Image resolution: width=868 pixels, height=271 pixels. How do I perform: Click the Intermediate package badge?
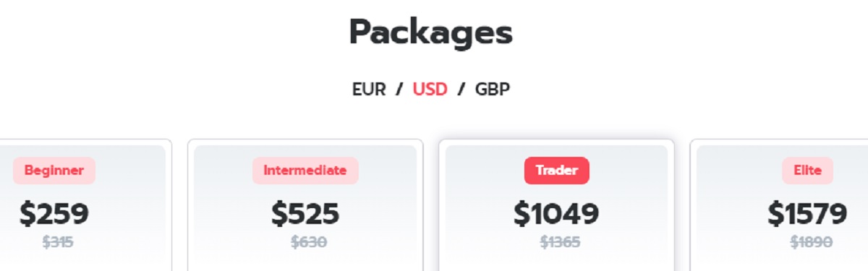[305, 171]
